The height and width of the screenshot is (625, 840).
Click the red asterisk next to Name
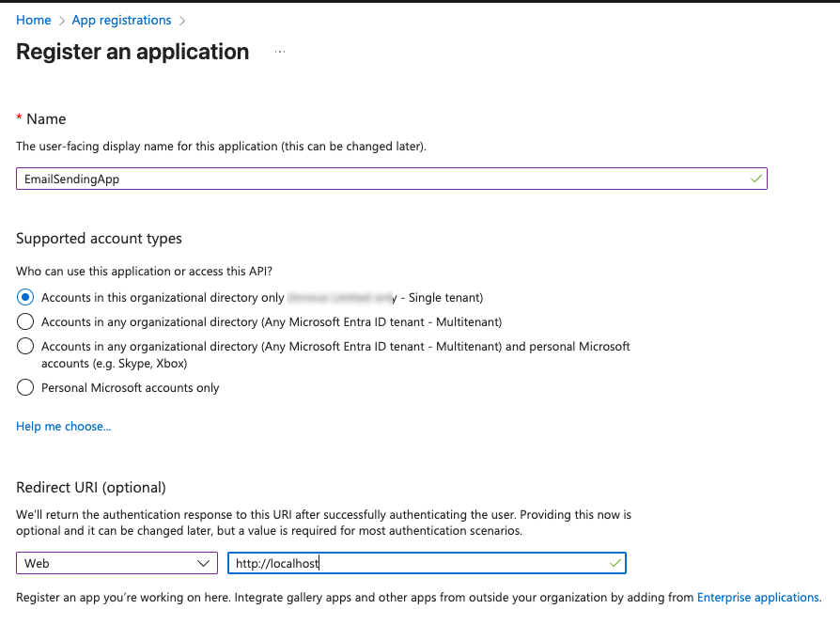18,118
